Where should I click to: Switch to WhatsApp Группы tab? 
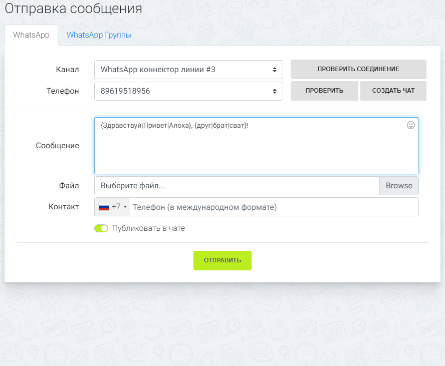point(99,35)
